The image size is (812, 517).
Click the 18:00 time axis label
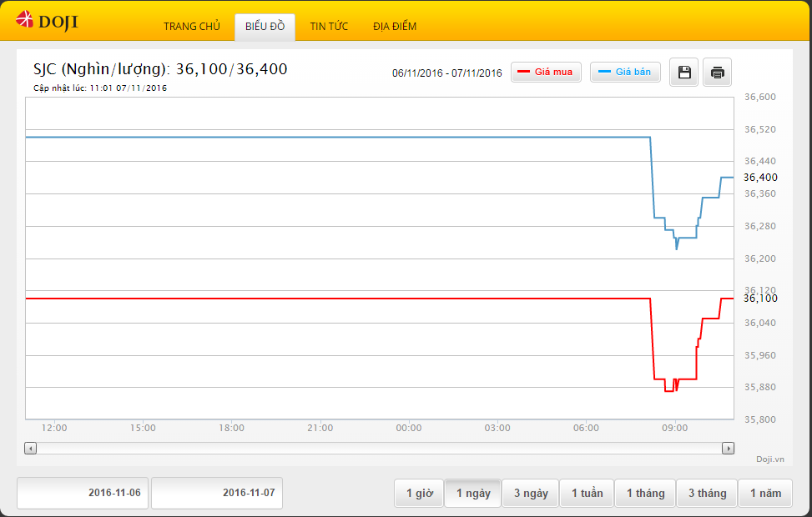[x=231, y=428]
